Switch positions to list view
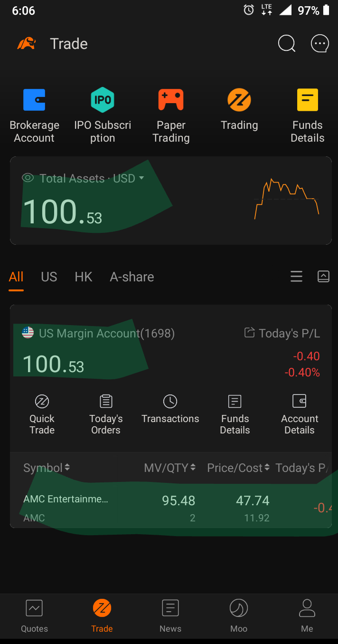This screenshot has width=338, height=644. point(296,277)
